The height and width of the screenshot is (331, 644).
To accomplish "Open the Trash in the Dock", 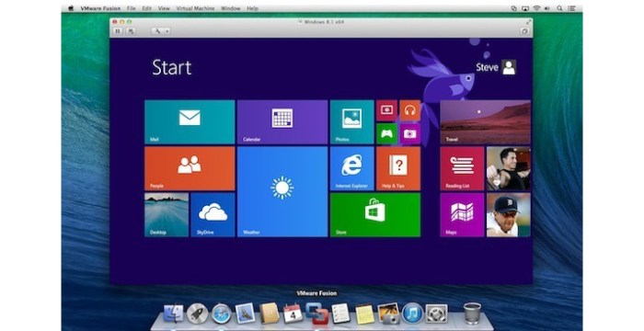I will click(x=472, y=314).
